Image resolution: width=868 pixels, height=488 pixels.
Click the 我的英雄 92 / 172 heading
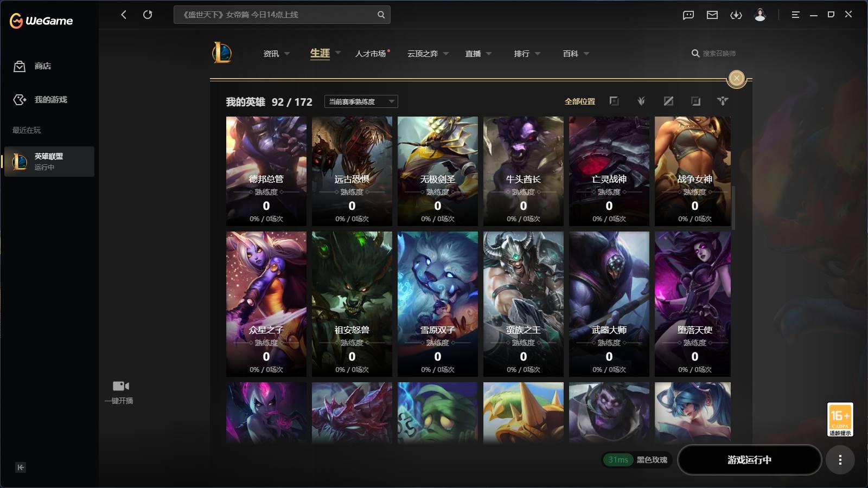point(269,102)
